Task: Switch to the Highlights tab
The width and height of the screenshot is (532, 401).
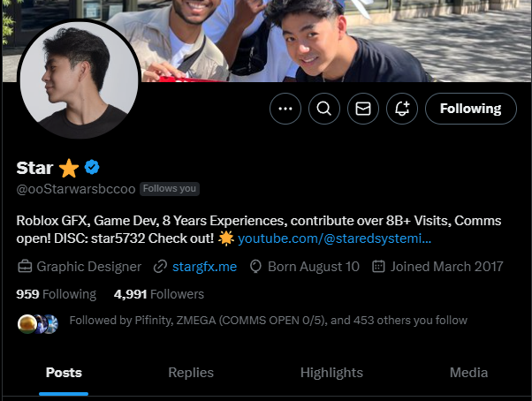Action: 331,373
